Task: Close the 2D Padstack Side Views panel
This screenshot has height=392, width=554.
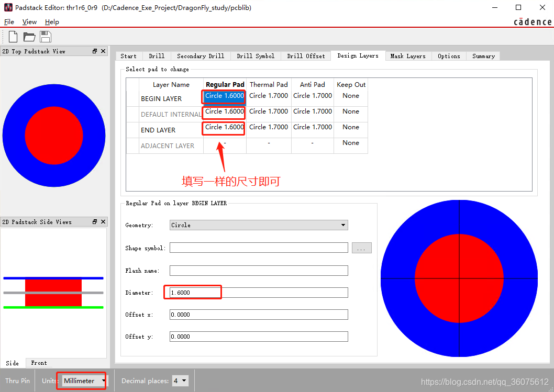Action: point(103,222)
